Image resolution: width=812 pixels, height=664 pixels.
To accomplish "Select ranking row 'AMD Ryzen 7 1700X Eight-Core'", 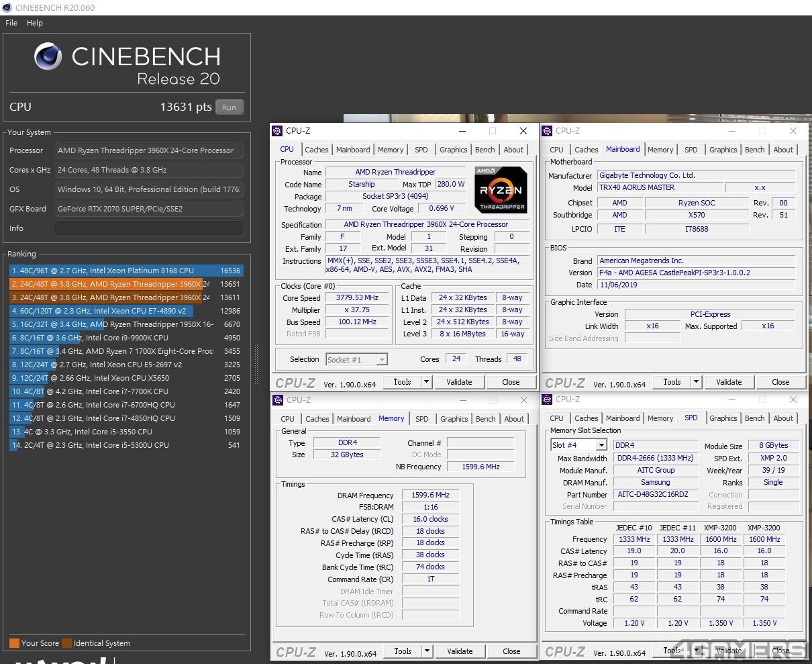I will tap(126, 351).
